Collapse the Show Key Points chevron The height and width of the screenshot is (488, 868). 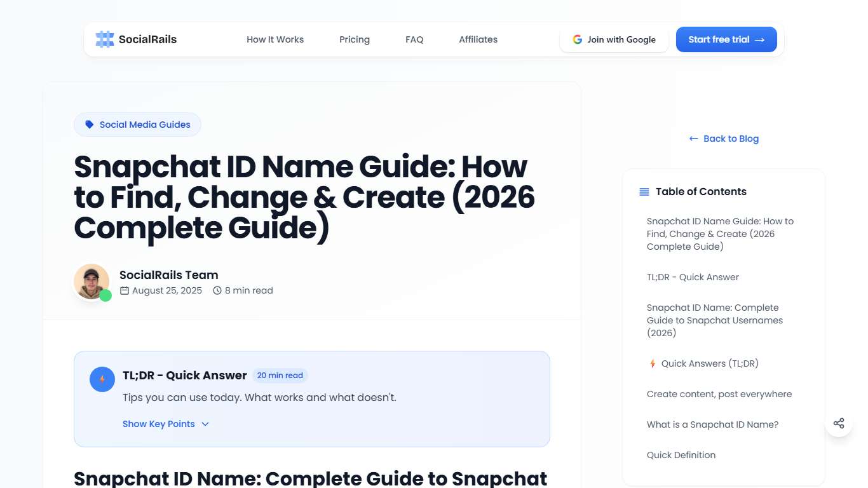[x=205, y=424]
